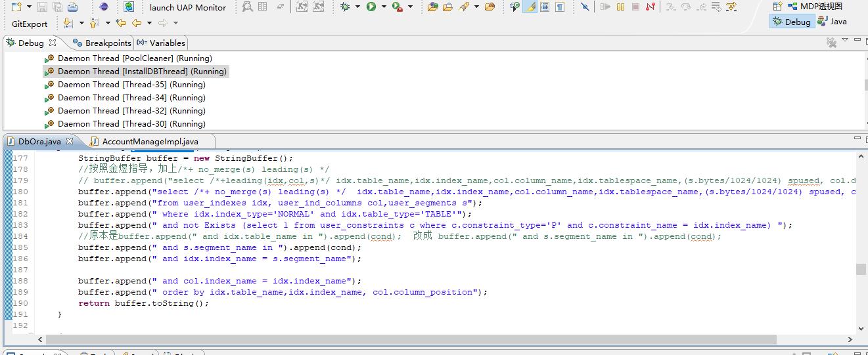
Task: Click the Terminate stop debug icon
Action: coord(635,7)
